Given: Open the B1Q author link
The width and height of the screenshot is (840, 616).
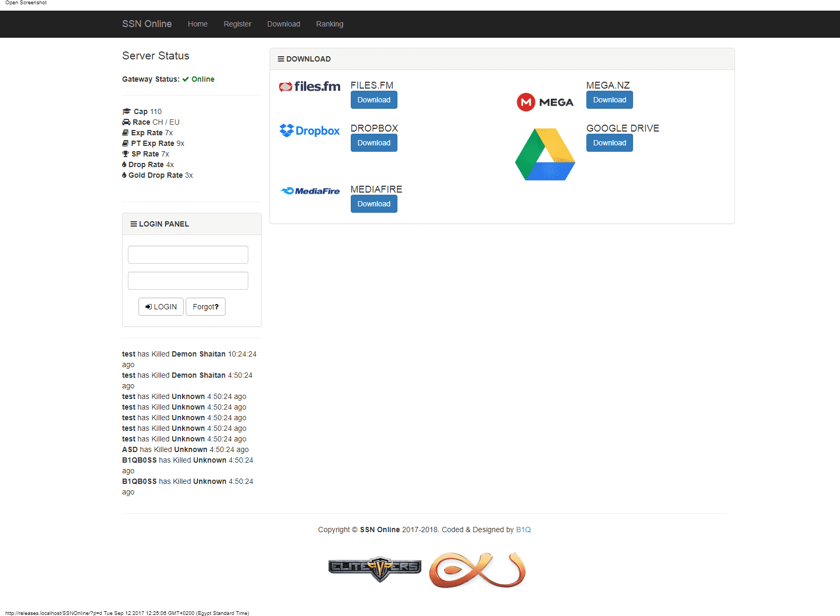Looking at the screenshot, I should (x=523, y=530).
